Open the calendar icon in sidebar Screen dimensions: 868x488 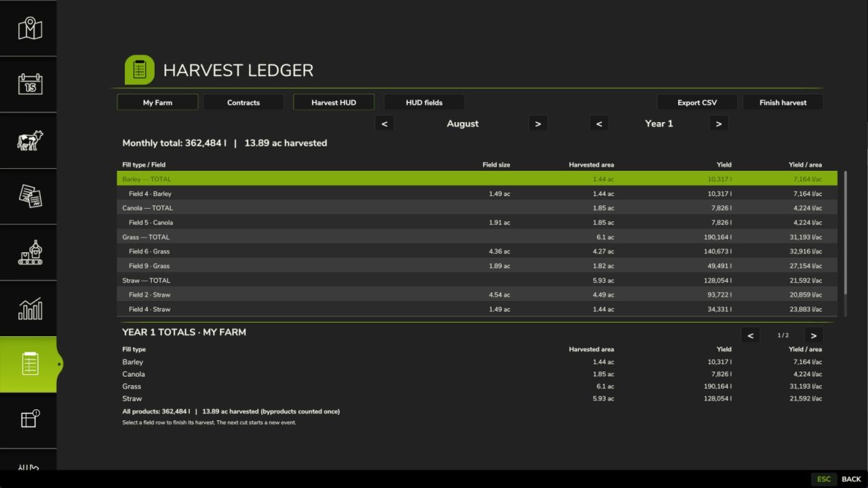coord(28,85)
